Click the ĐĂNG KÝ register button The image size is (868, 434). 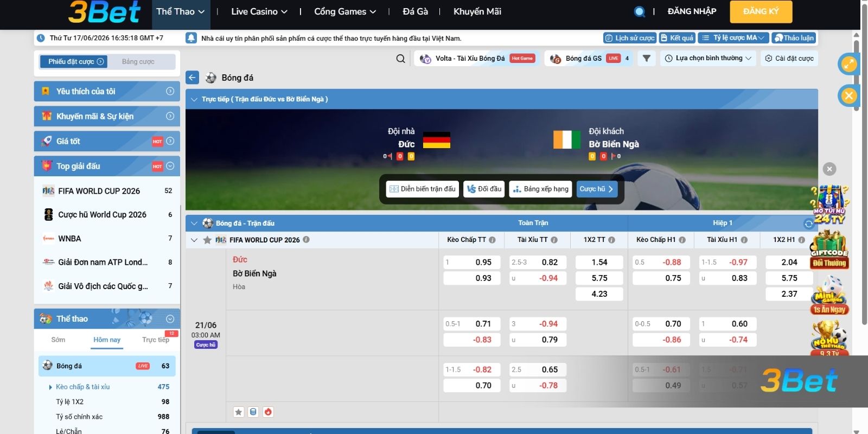(x=761, y=11)
